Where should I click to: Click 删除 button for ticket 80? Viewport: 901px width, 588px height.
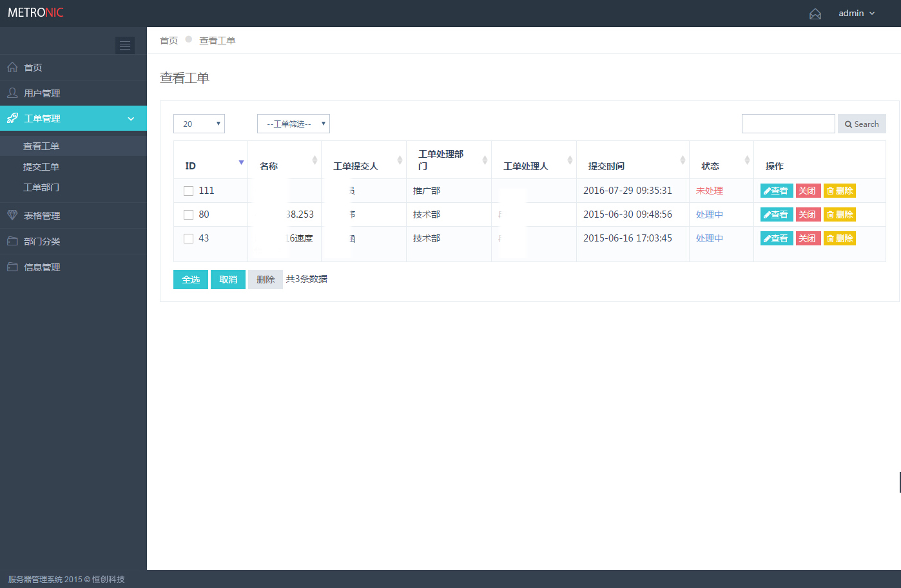tap(840, 214)
